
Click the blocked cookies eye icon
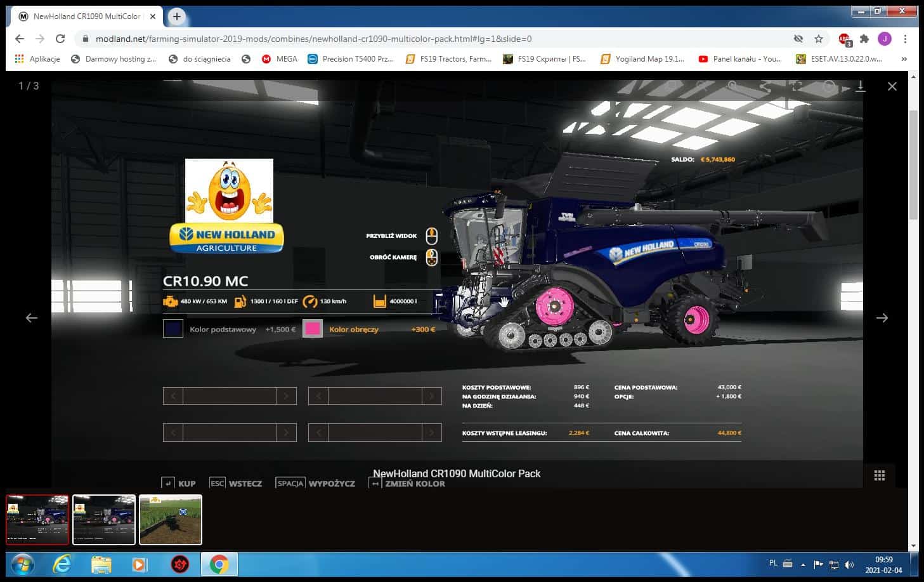[x=798, y=39]
